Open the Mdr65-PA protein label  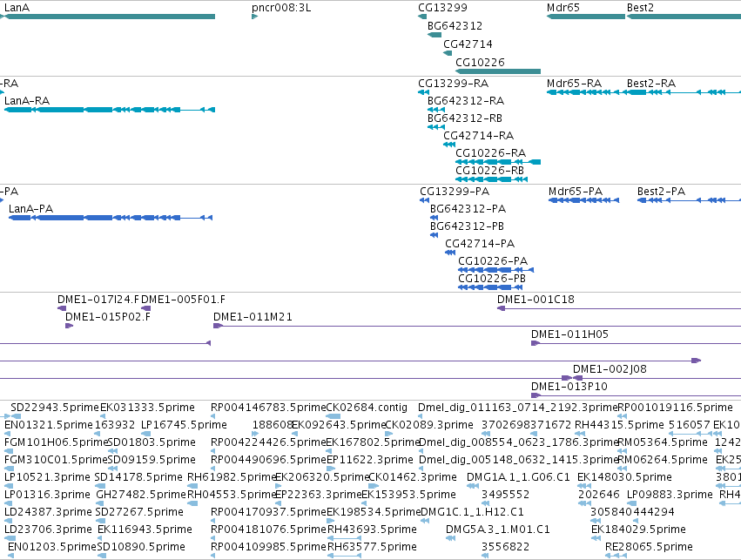(576, 192)
